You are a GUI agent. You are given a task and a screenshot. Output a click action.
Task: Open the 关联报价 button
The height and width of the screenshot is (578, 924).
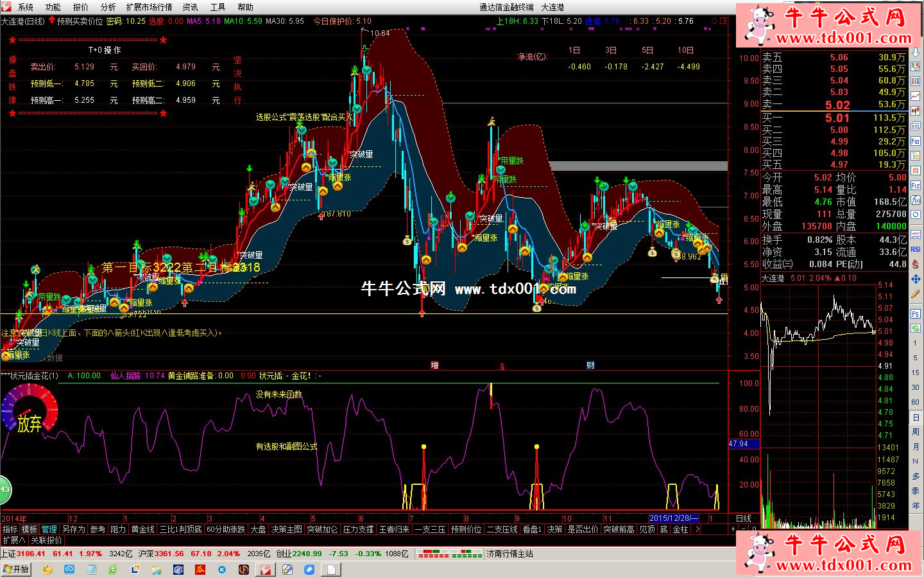[x=47, y=540]
